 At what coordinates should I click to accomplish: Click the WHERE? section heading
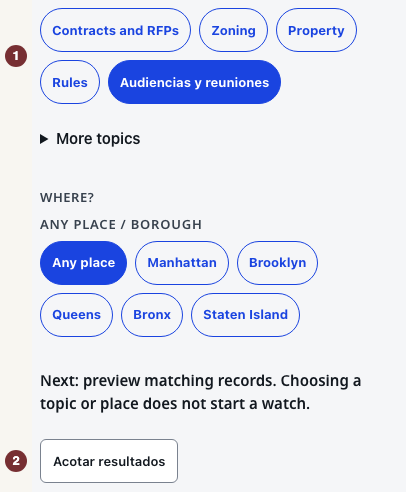pyautogui.click(x=67, y=198)
